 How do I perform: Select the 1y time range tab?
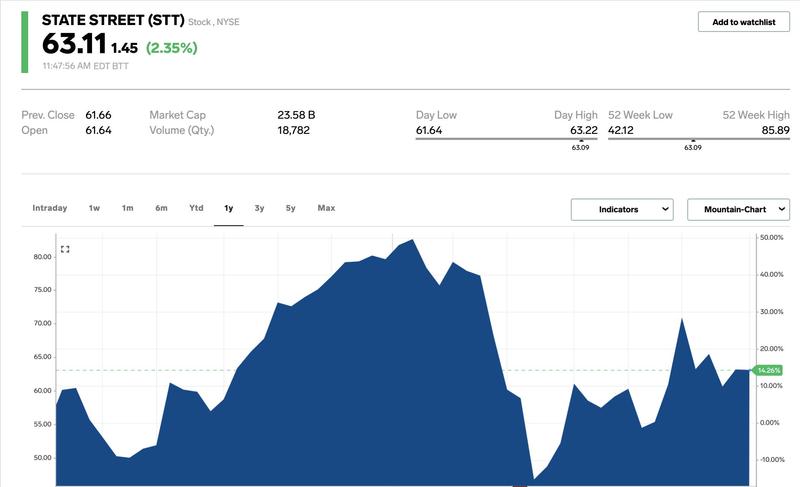(x=229, y=208)
